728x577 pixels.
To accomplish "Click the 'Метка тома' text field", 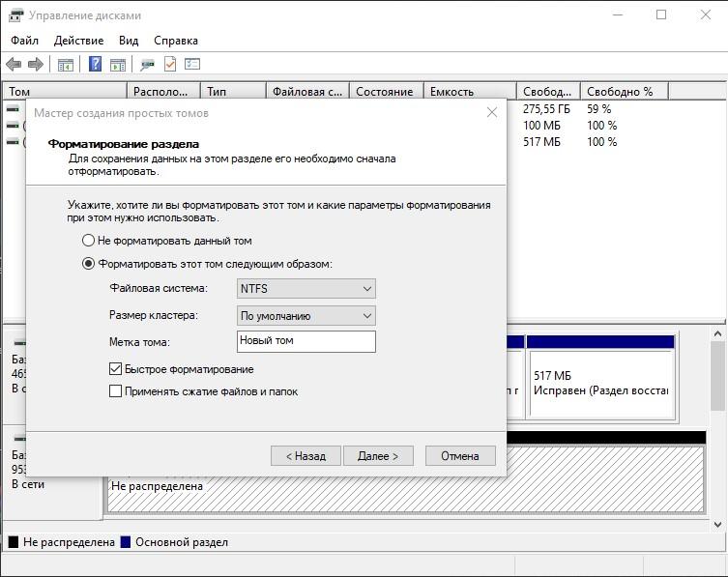I will point(306,341).
